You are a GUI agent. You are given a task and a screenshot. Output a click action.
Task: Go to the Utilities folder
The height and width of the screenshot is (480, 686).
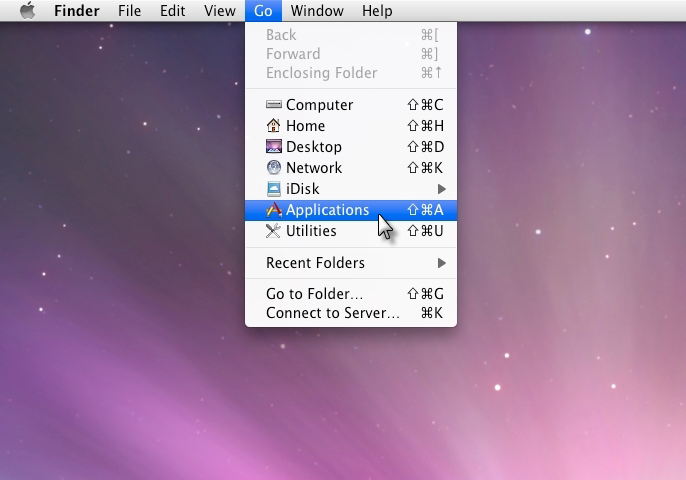point(351,231)
